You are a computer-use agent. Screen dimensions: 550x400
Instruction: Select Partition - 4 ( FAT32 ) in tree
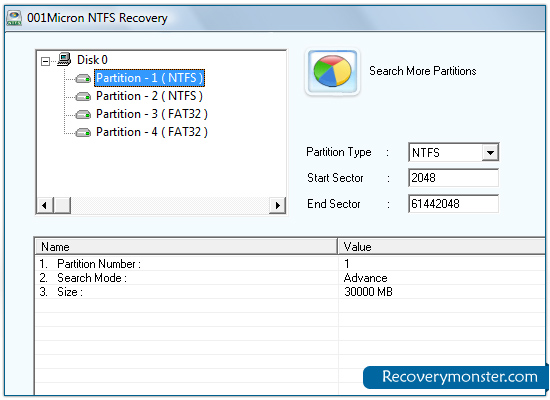tap(152, 132)
